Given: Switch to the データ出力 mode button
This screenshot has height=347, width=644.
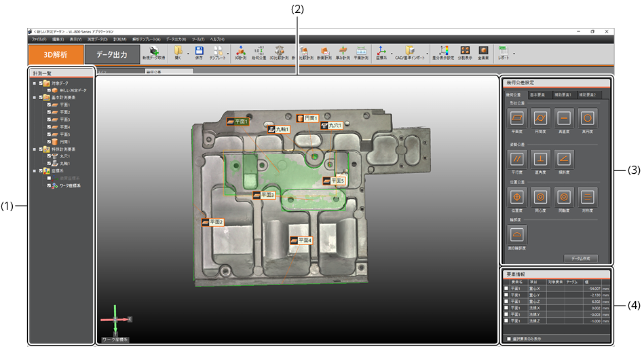Looking at the screenshot, I should (x=113, y=54).
